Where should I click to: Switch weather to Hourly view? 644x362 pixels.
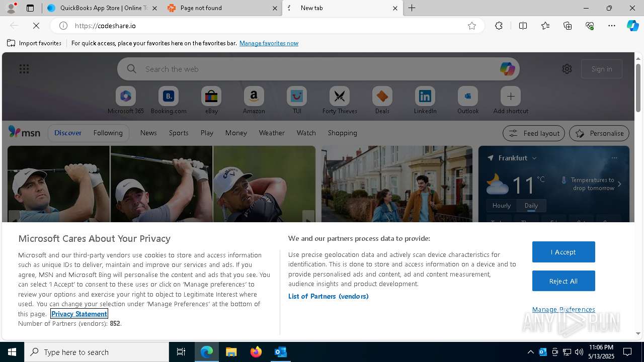click(502, 206)
